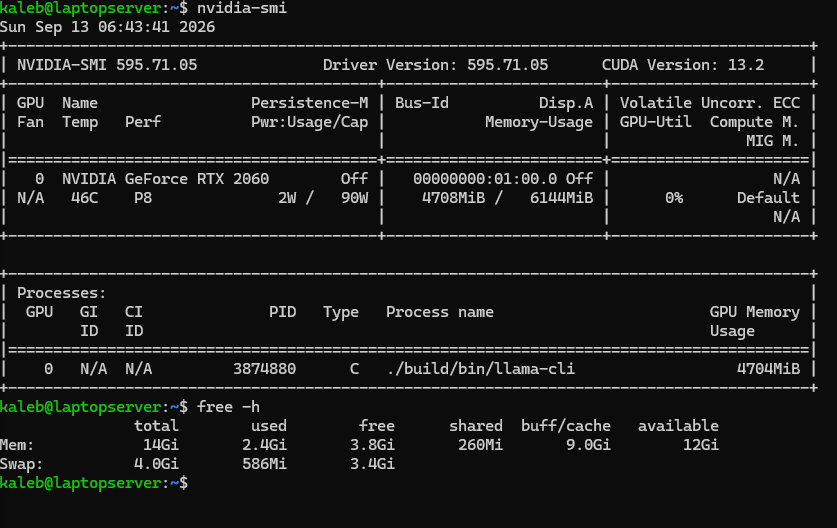The width and height of the screenshot is (837, 528).
Task: Select the timestamp Sun Sep 13 06:43:41 2026
Action: click(107, 27)
